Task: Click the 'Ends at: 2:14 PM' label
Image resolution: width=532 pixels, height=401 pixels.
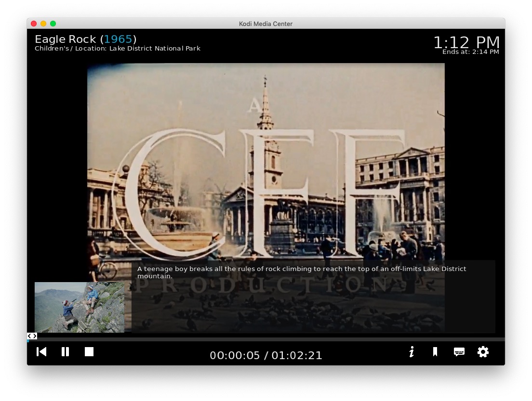Action: (x=470, y=52)
